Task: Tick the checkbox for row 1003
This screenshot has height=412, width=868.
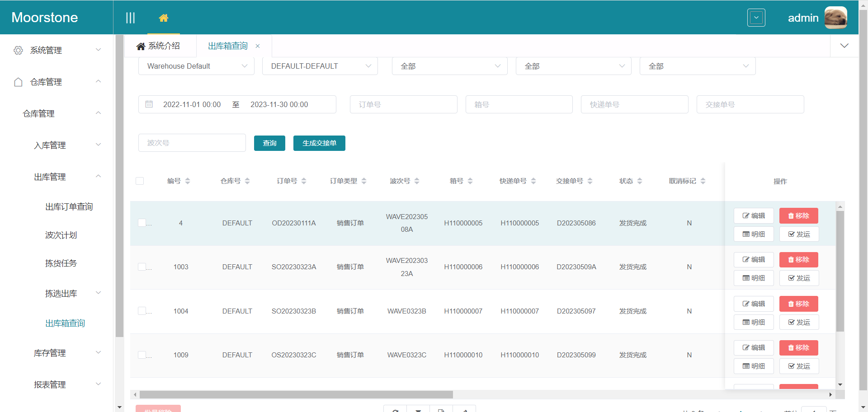Action: pos(142,267)
